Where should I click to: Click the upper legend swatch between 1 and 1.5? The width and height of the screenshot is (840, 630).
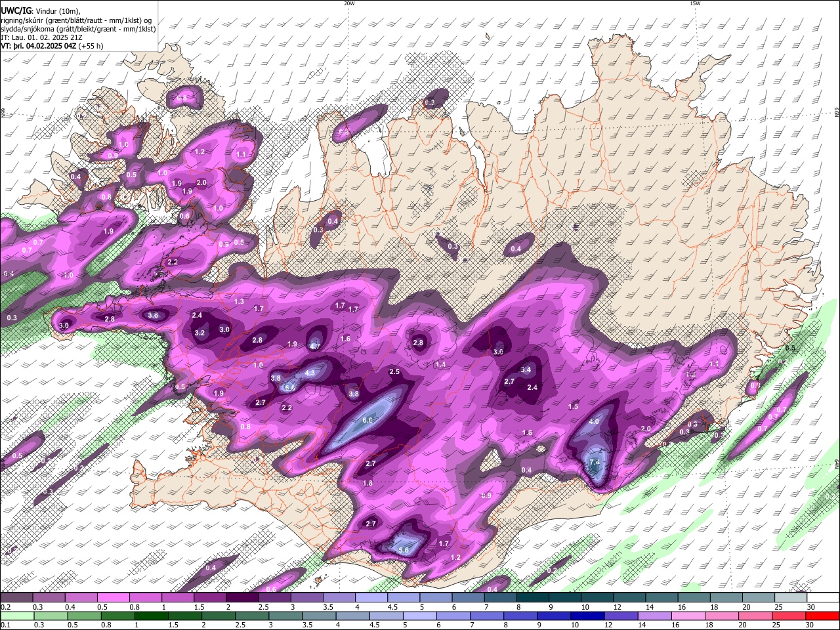coord(178,598)
